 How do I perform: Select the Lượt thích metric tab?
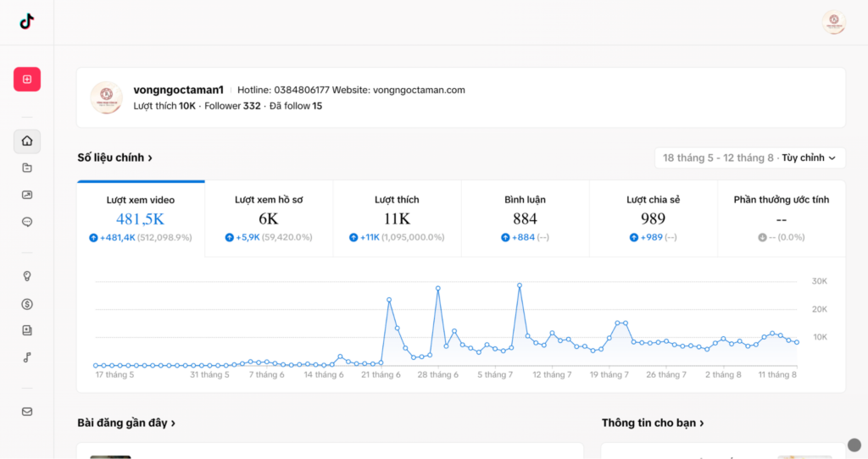(397, 218)
